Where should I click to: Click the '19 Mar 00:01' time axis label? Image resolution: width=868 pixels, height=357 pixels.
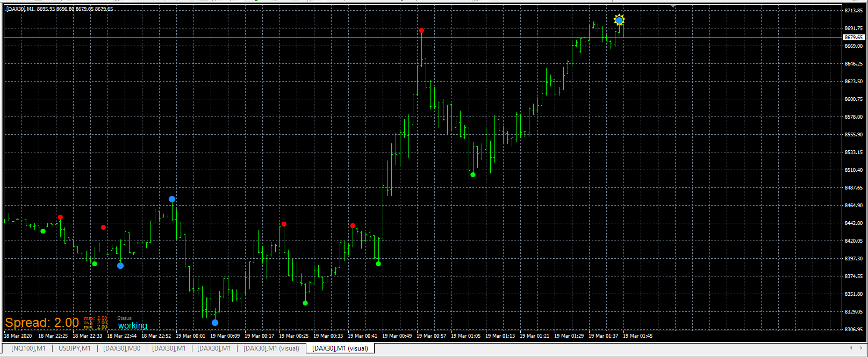[x=190, y=336]
